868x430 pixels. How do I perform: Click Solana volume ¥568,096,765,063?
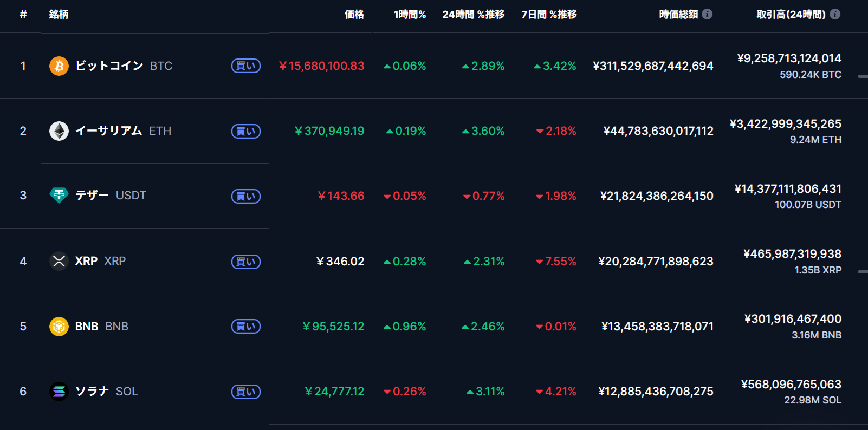(791, 385)
